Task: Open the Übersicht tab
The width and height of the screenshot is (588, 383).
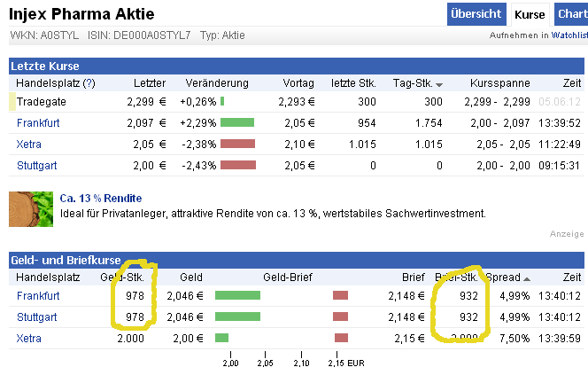Action: [x=476, y=14]
